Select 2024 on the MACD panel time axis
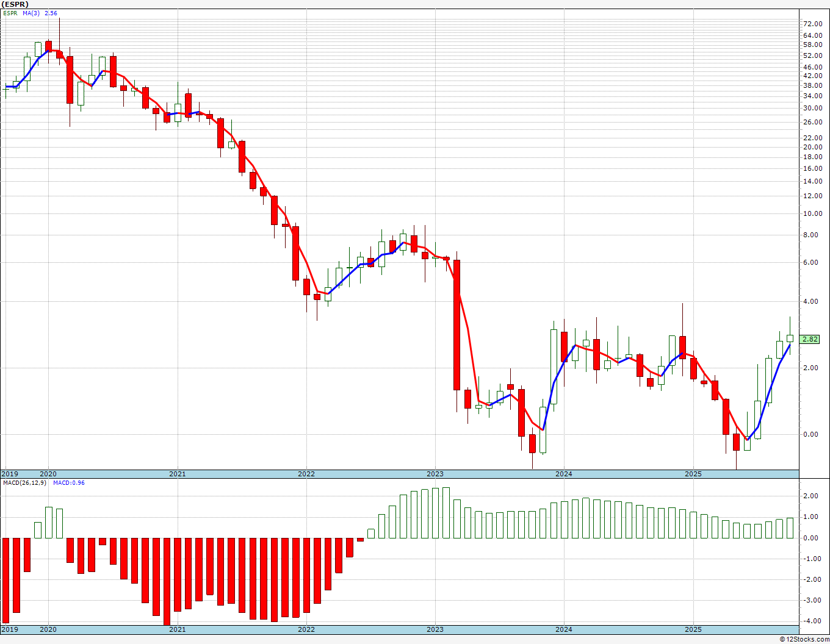Viewport: 830px width, 644px height. (564, 629)
